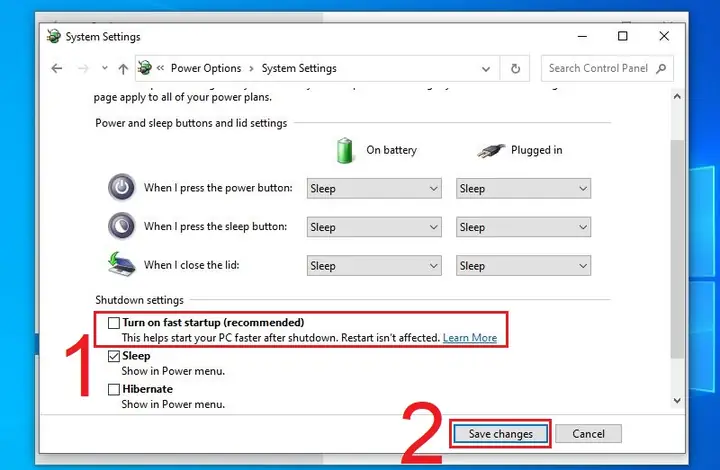This screenshot has height=470, width=720.
Task: Open the Learn More link
Action: click(x=470, y=338)
